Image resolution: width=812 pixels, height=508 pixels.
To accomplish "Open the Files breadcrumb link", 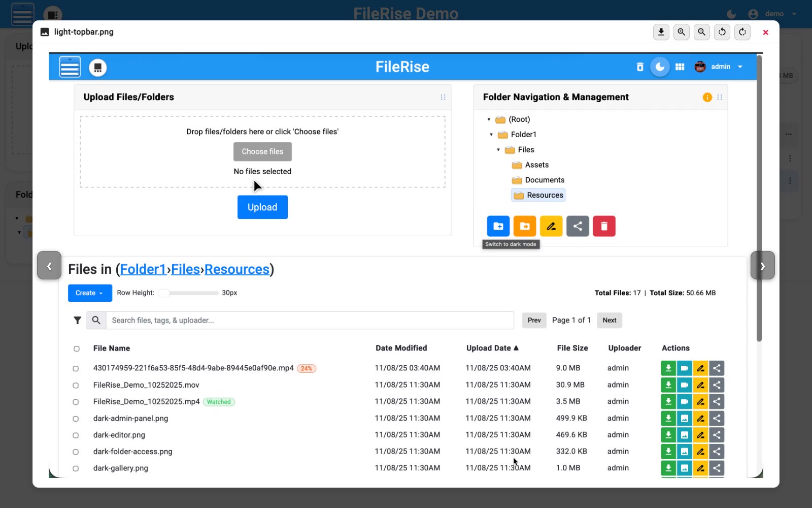I will coord(186,269).
